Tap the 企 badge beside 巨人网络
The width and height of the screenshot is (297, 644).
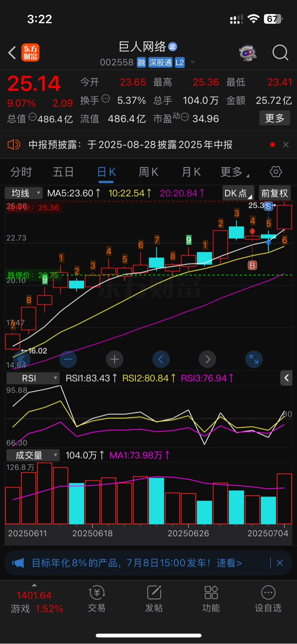[172, 47]
